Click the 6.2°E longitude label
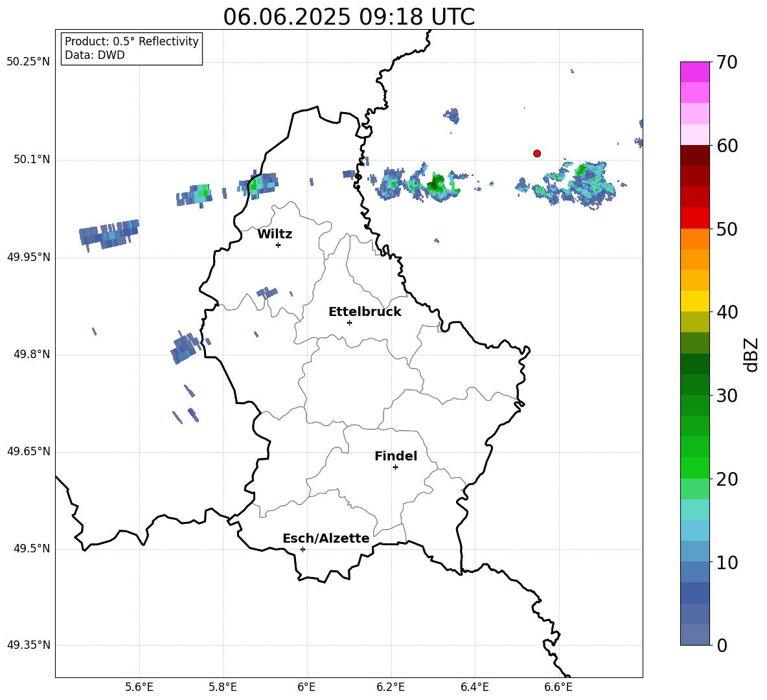 pos(391,687)
